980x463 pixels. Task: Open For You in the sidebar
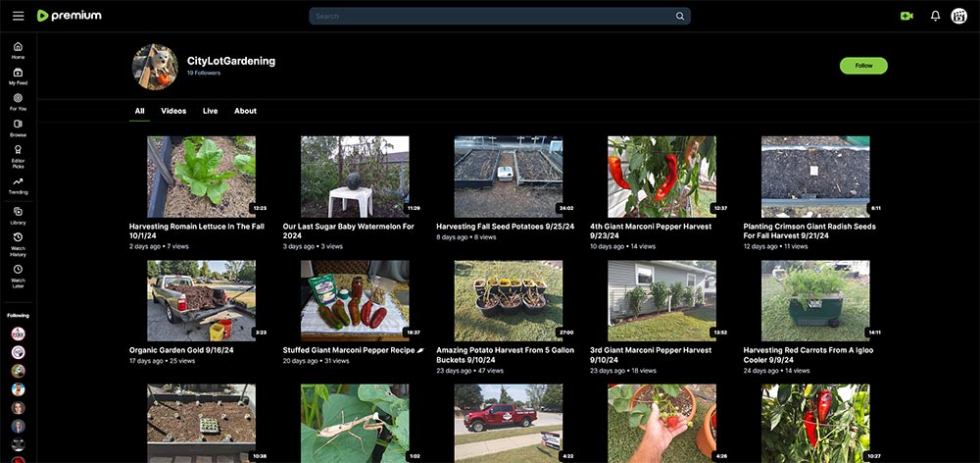(18, 102)
